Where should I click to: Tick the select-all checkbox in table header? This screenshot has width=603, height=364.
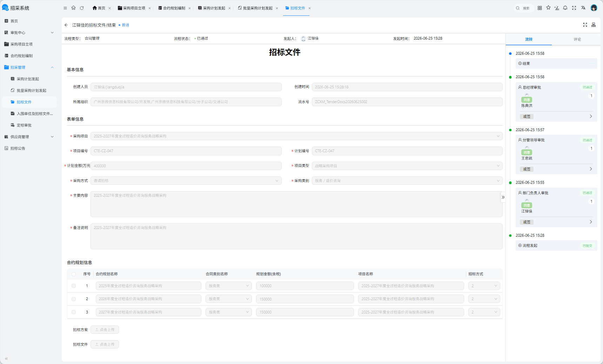pyautogui.click(x=74, y=274)
